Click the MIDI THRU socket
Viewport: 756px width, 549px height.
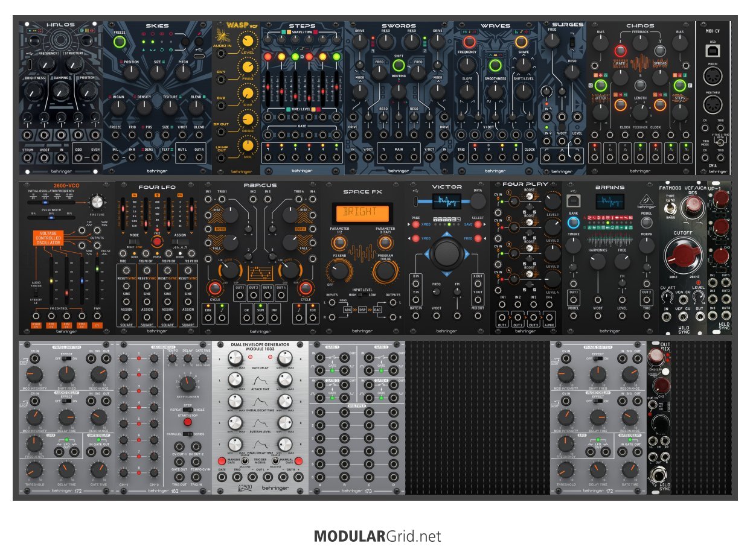coord(713,105)
